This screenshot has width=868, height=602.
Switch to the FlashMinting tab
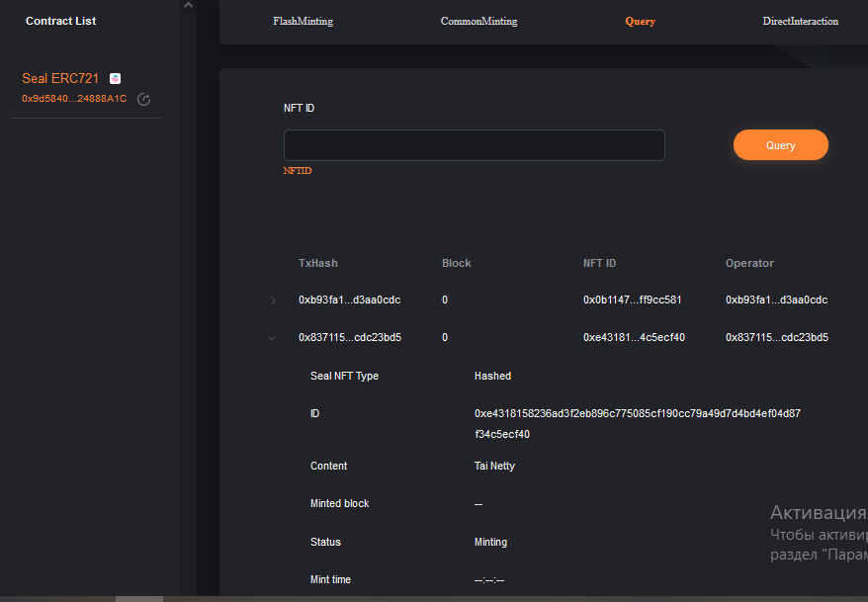303,21
